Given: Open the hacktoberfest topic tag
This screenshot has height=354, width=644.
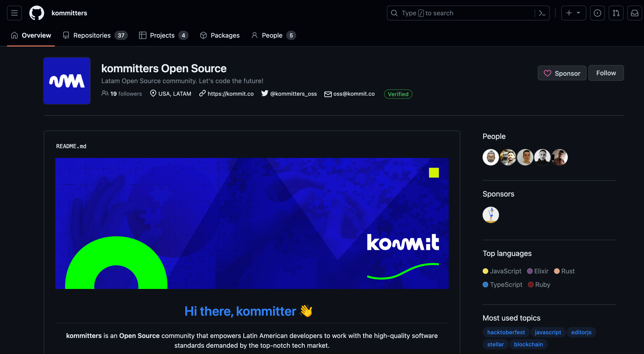Looking at the screenshot, I should point(506,332).
